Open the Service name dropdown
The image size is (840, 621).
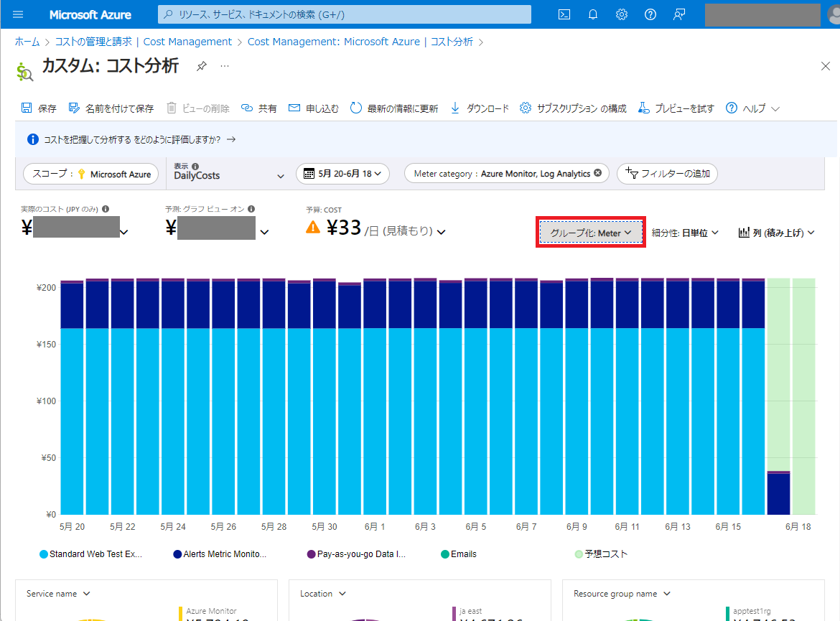pyautogui.click(x=58, y=594)
